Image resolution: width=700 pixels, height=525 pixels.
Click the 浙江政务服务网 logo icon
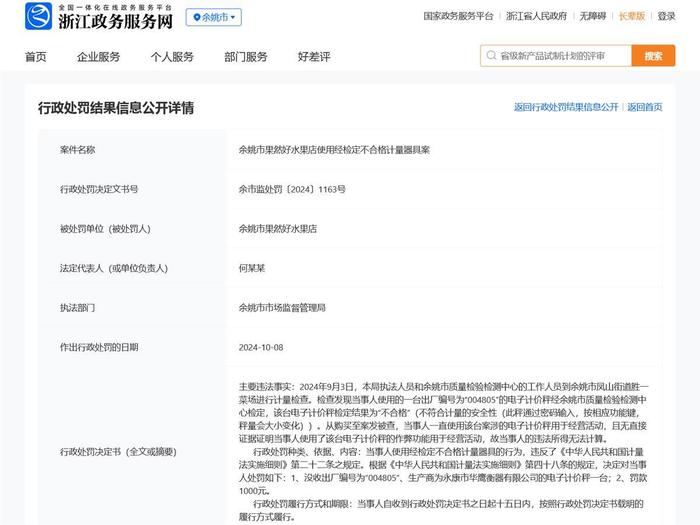tap(38, 16)
